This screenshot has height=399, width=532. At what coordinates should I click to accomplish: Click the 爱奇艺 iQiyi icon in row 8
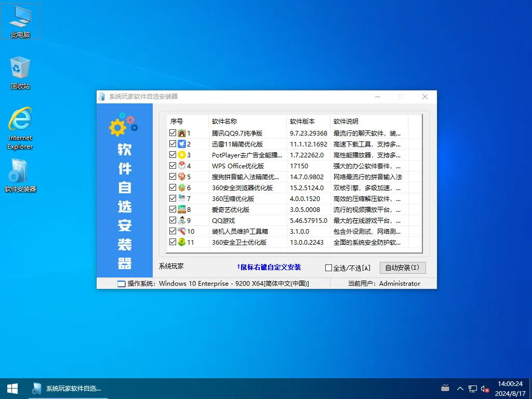pos(183,209)
